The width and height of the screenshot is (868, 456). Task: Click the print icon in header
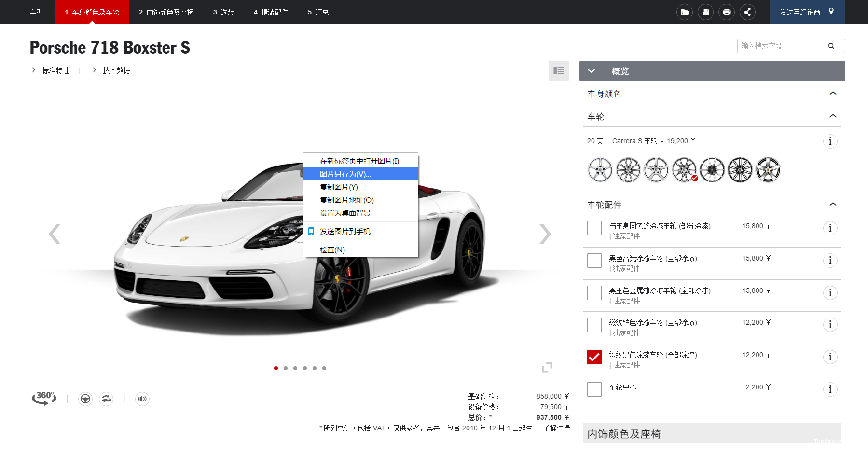pos(727,12)
